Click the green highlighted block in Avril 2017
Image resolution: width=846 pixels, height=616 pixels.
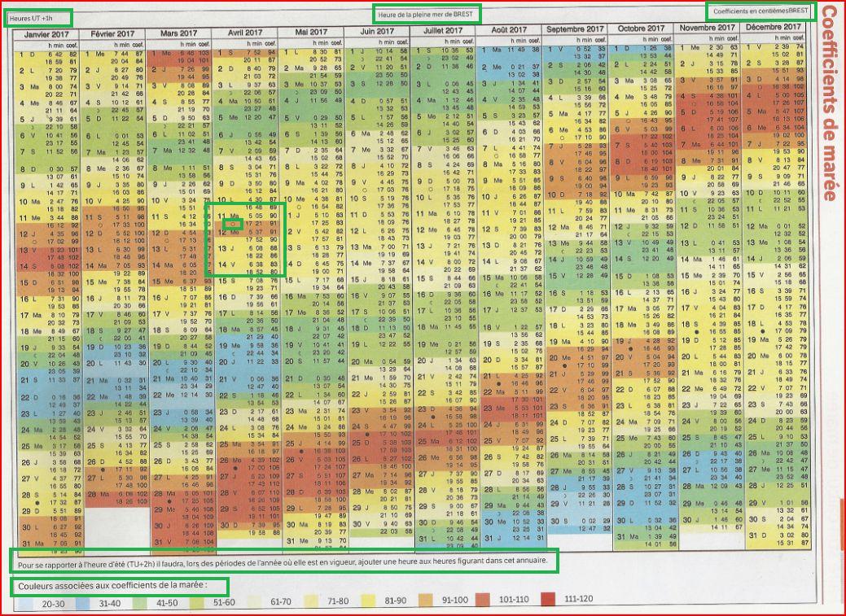click(246, 242)
